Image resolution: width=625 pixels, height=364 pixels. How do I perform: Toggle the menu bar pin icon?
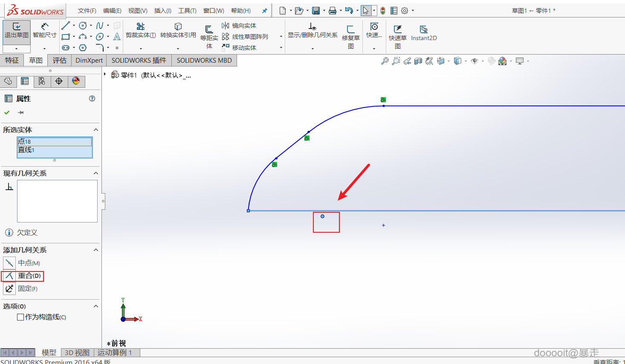[x=264, y=11]
